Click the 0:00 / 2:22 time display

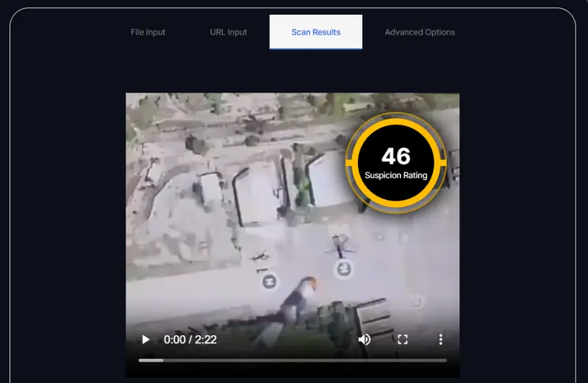pyautogui.click(x=190, y=340)
